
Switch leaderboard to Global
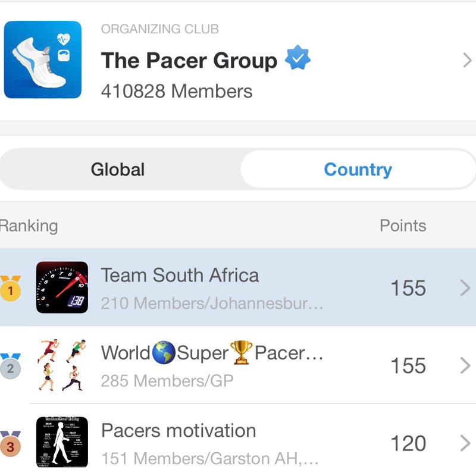(118, 169)
